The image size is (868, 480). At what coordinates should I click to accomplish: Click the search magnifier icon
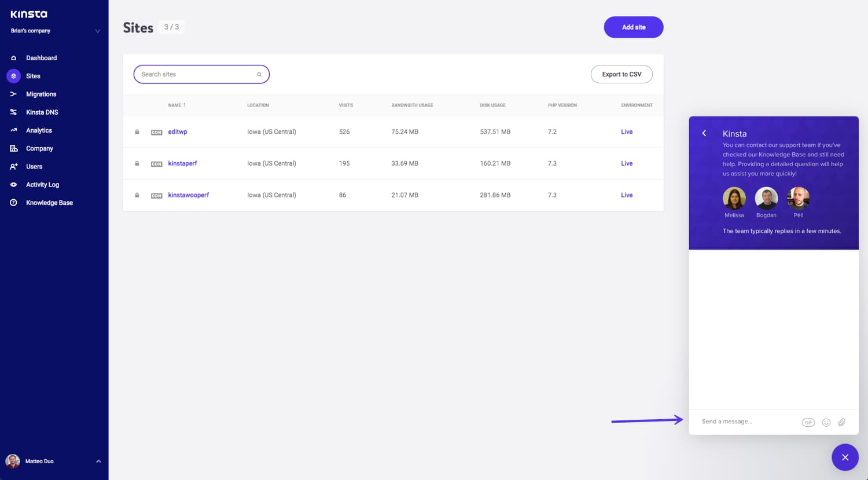click(x=259, y=75)
